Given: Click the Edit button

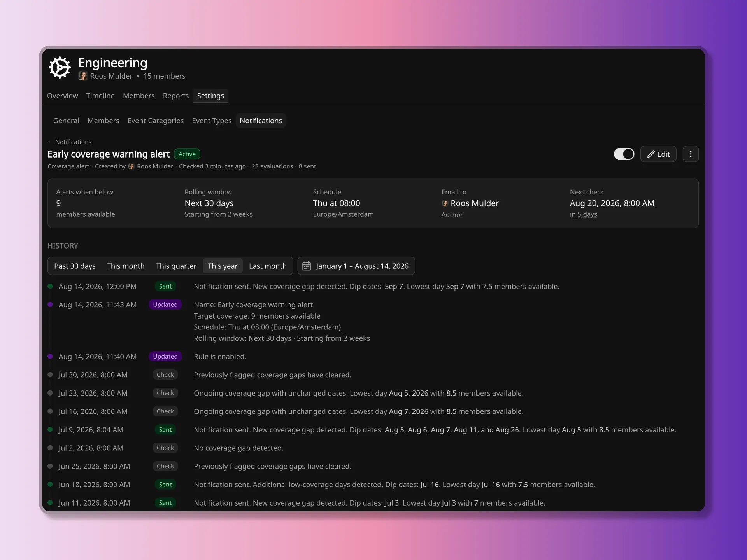Looking at the screenshot, I should click(x=658, y=154).
